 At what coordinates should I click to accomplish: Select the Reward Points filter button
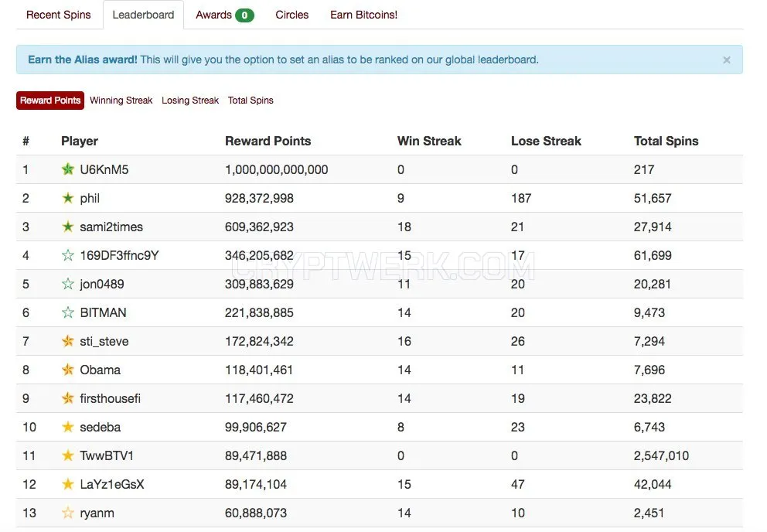pos(50,101)
